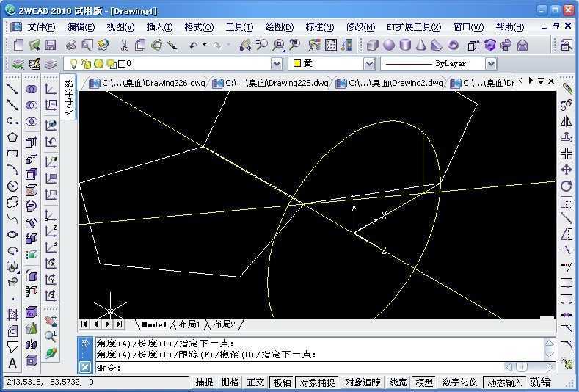Open the 标注(N) menu
The width and height of the screenshot is (579, 392).
coord(320,27)
